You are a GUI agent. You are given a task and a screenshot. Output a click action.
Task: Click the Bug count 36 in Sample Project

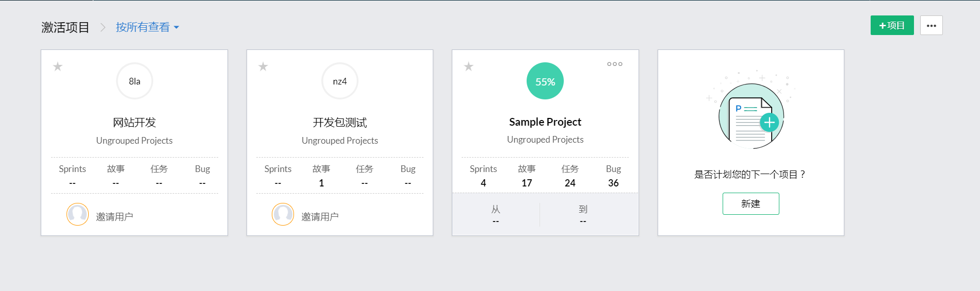[613, 183]
